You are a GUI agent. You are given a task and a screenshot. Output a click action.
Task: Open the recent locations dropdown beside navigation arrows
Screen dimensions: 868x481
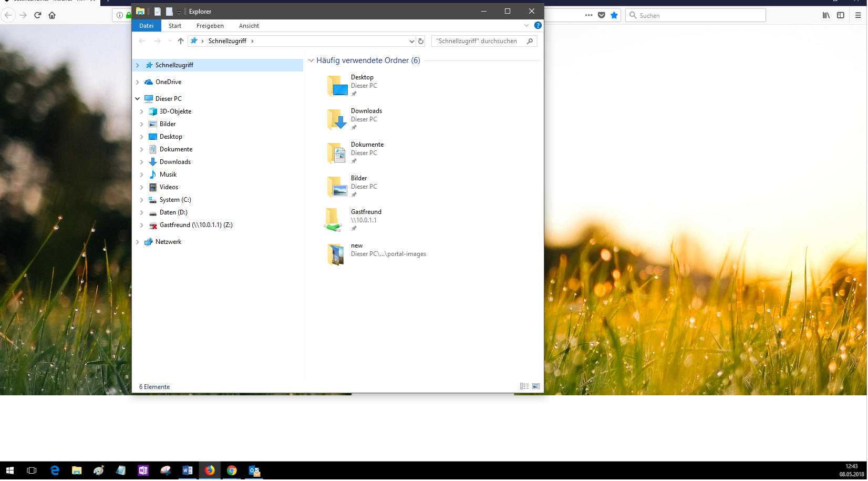tap(170, 41)
